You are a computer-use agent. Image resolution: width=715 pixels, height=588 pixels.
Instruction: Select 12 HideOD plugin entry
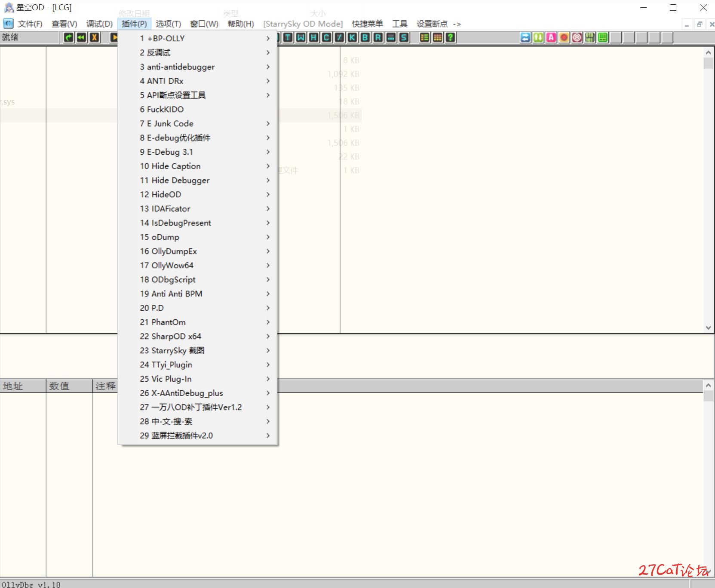[x=198, y=194]
